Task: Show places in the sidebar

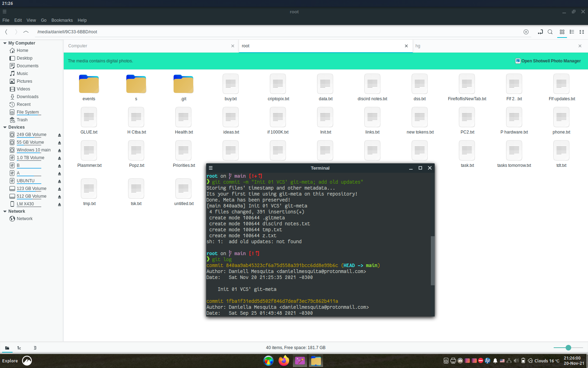Action: coord(7,348)
